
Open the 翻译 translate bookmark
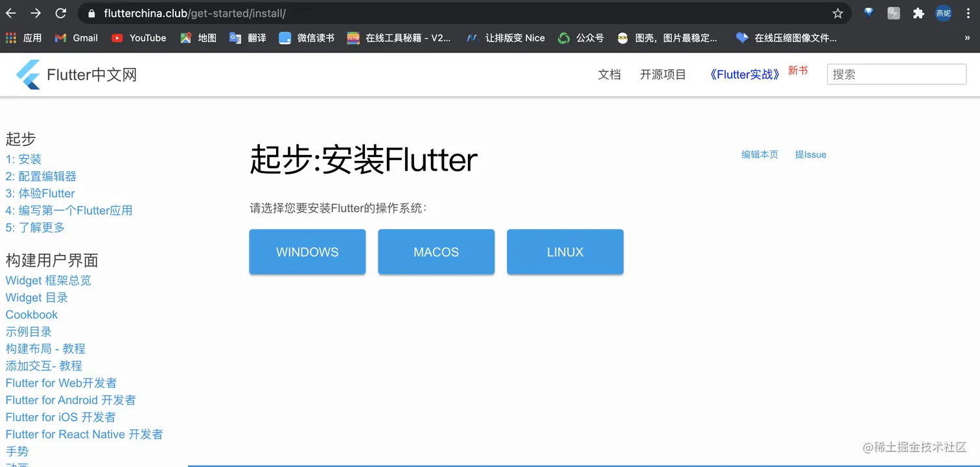point(248,38)
